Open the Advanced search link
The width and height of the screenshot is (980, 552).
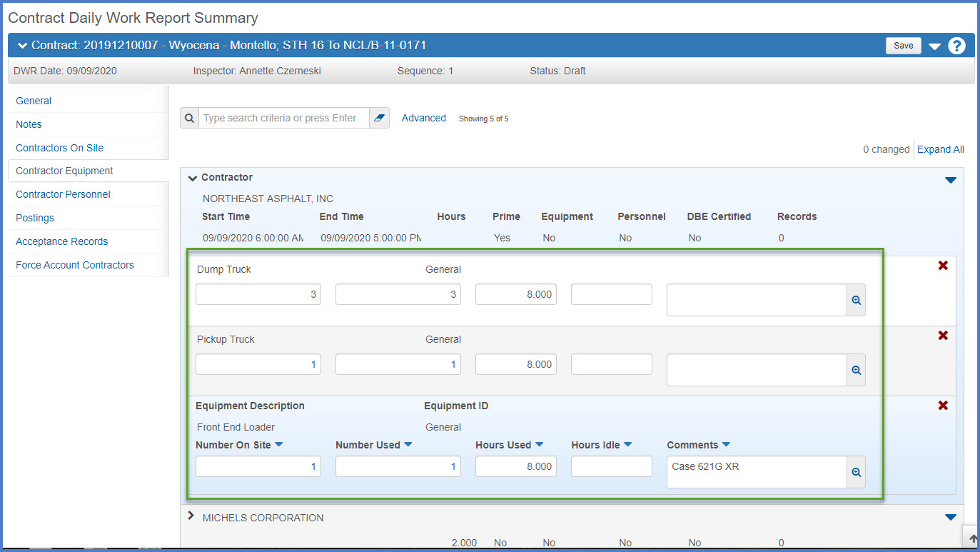coord(424,118)
